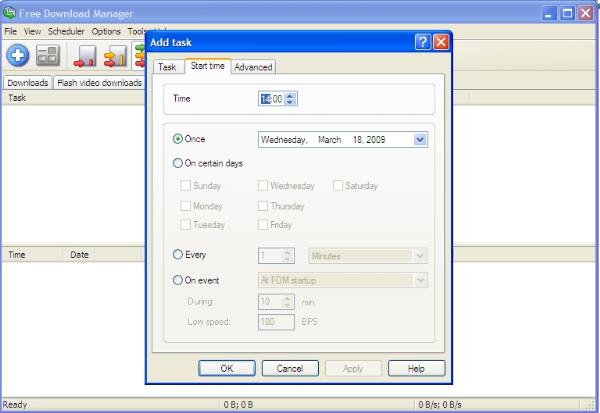
Task: Click the Time field spinner arrows
Action: (290, 99)
